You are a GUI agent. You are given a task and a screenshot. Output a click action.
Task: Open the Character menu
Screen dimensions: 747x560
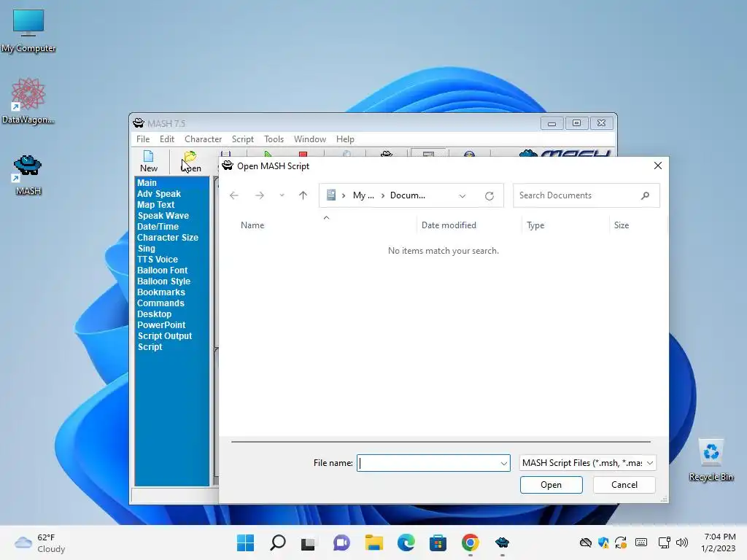(x=203, y=139)
